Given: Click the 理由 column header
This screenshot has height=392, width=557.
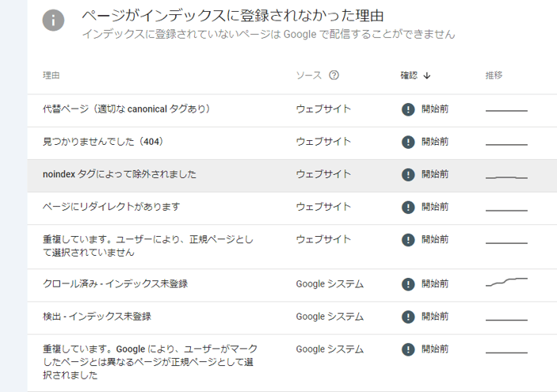Looking at the screenshot, I should [52, 76].
